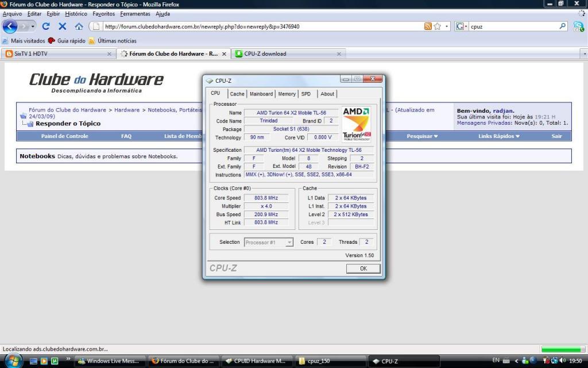Close the CPU-Z download tab
588x368 pixels.
point(339,54)
